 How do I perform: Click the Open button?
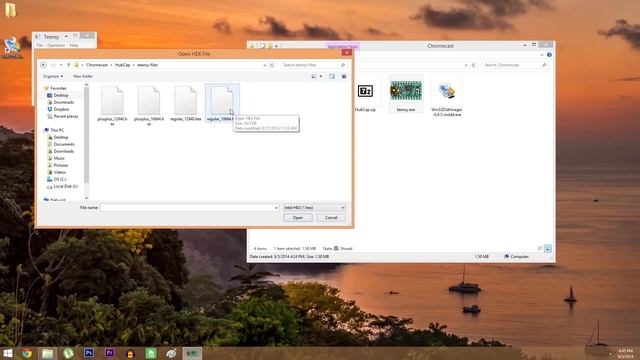[x=298, y=218]
